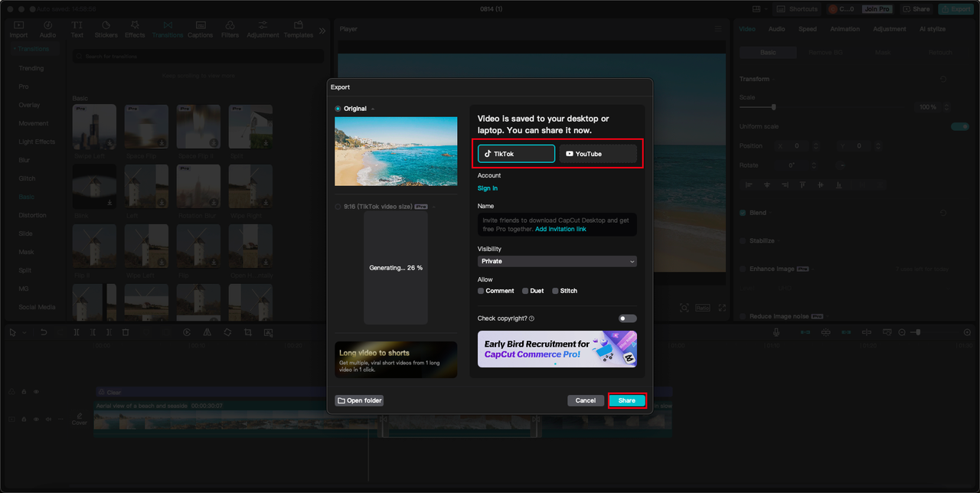Open the Import media panel

tap(18, 29)
